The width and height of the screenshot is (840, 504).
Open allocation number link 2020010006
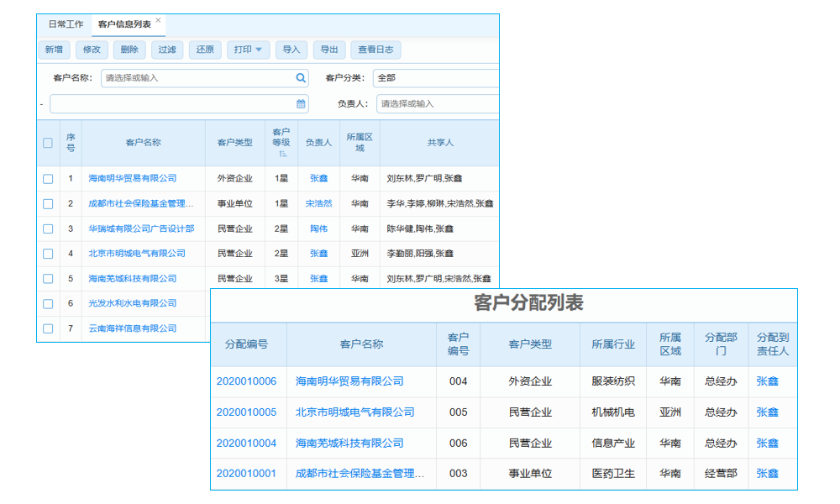[246, 381]
